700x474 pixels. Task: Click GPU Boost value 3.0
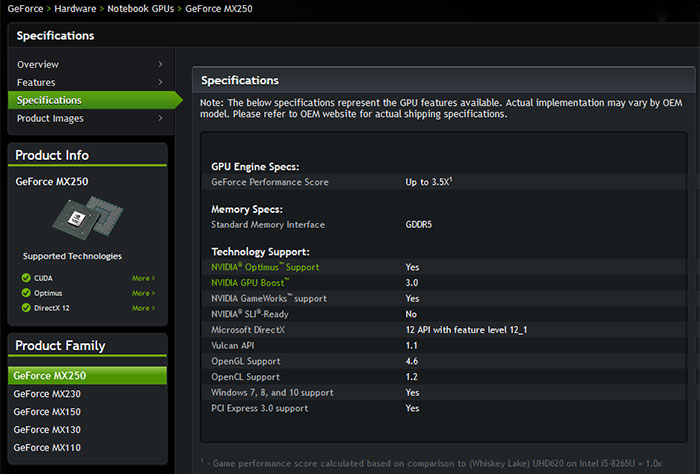point(412,283)
